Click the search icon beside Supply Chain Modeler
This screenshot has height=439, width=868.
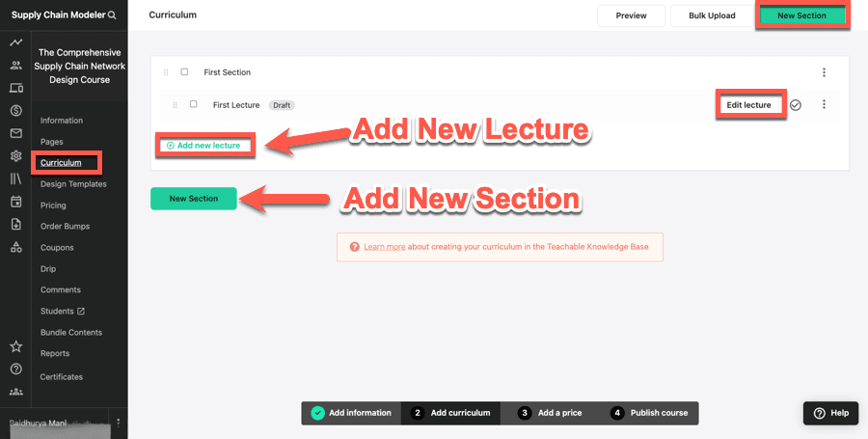pos(113,15)
